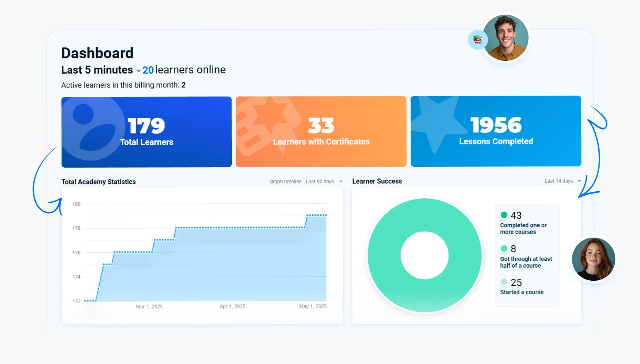Click the red-haired woman's profile avatar

click(x=593, y=259)
